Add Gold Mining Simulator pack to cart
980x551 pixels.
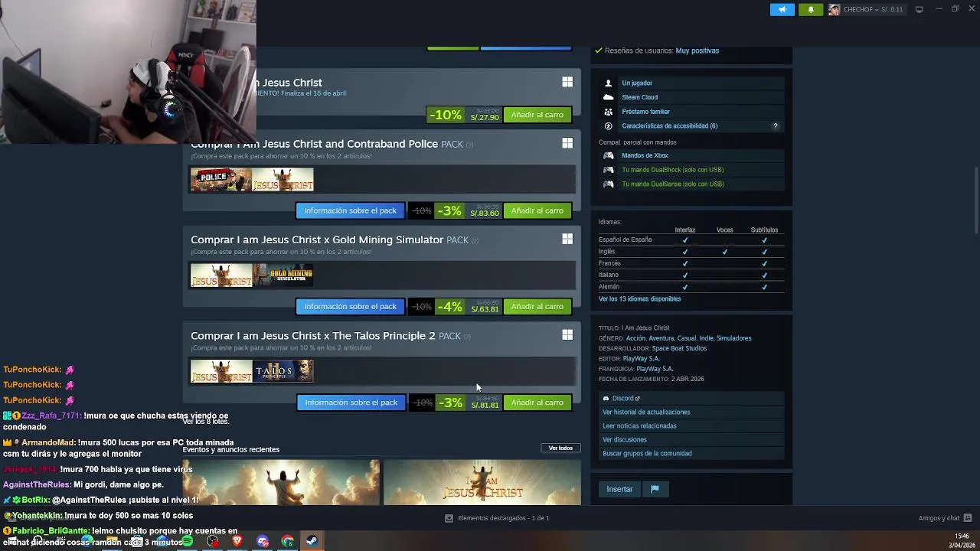[x=537, y=306]
